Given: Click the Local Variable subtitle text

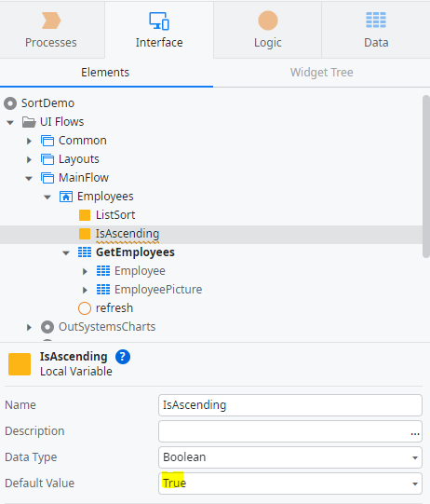Looking at the screenshot, I should (x=76, y=372).
